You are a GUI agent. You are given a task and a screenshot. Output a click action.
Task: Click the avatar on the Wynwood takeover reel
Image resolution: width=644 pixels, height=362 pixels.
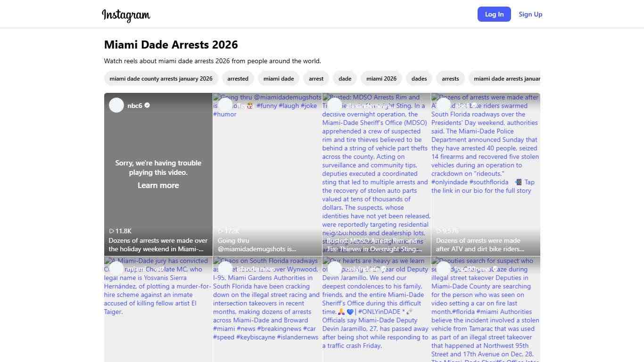(x=225, y=269)
